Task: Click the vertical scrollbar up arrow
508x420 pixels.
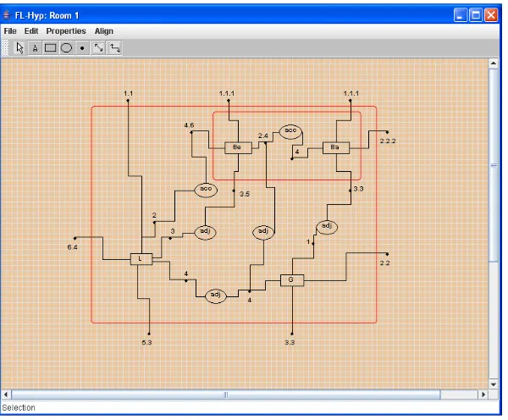Action: point(494,64)
